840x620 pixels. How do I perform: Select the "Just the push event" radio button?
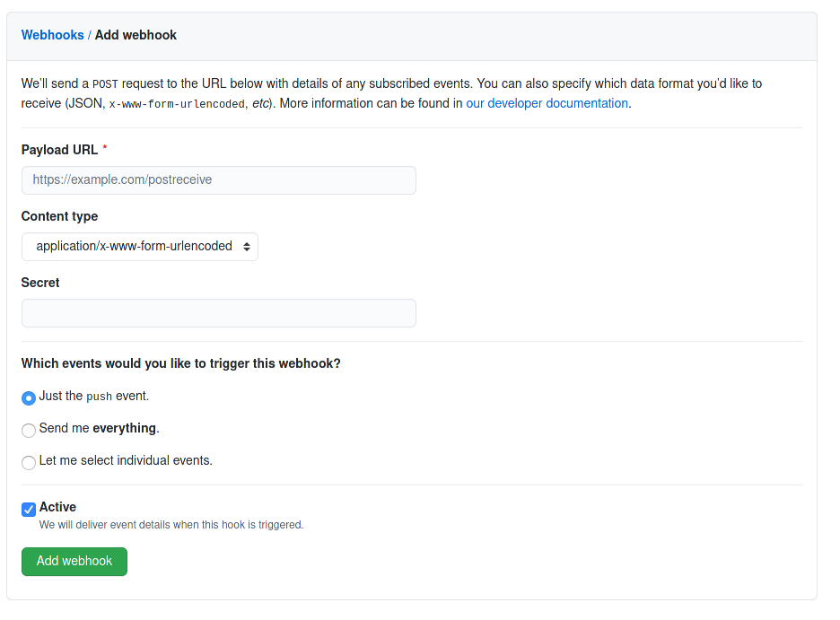[29, 397]
